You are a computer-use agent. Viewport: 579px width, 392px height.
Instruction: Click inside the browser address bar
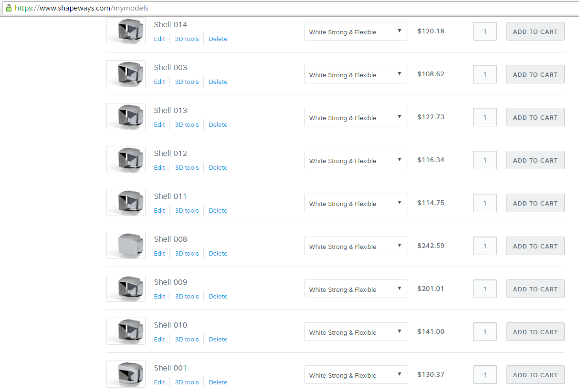(x=191, y=8)
